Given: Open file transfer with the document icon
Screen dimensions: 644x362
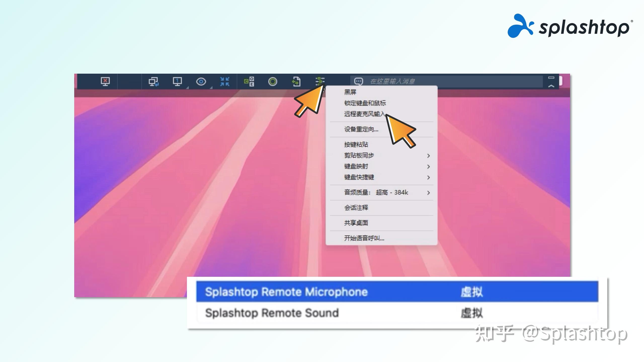Looking at the screenshot, I should click(296, 81).
